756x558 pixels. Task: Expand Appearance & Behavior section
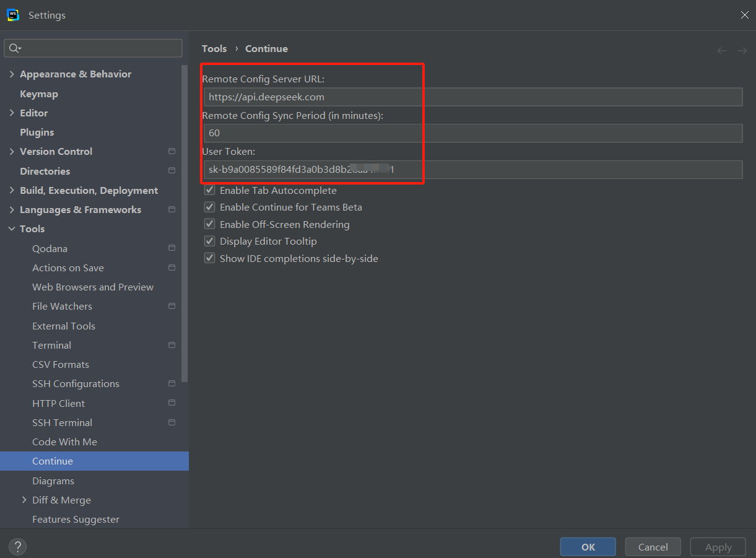(x=12, y=74)
